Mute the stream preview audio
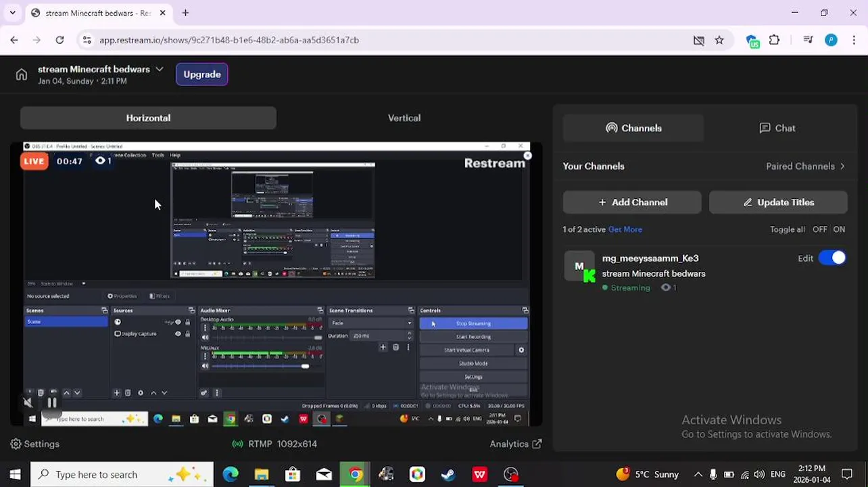 click(28, 402)
